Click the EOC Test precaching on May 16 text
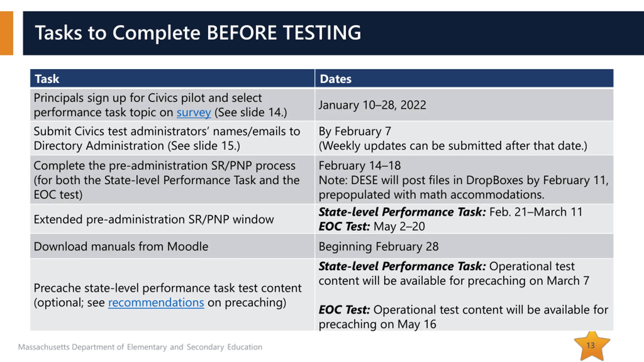644x362 pixels. pos(463,317)
